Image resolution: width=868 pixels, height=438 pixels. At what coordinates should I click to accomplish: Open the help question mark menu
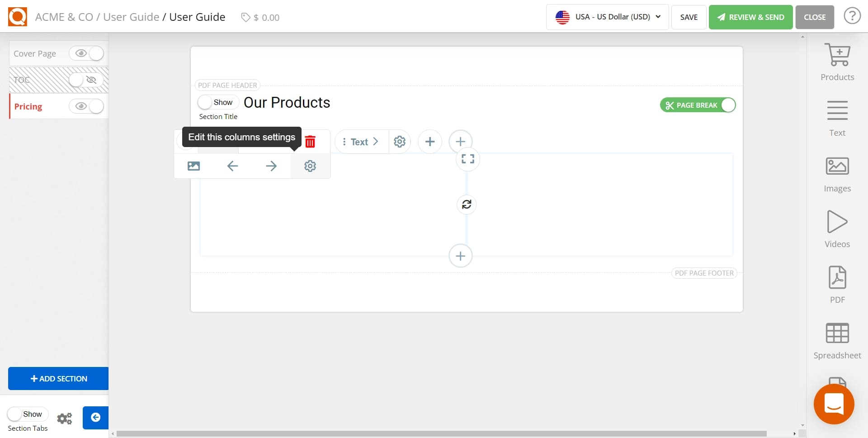853,15
